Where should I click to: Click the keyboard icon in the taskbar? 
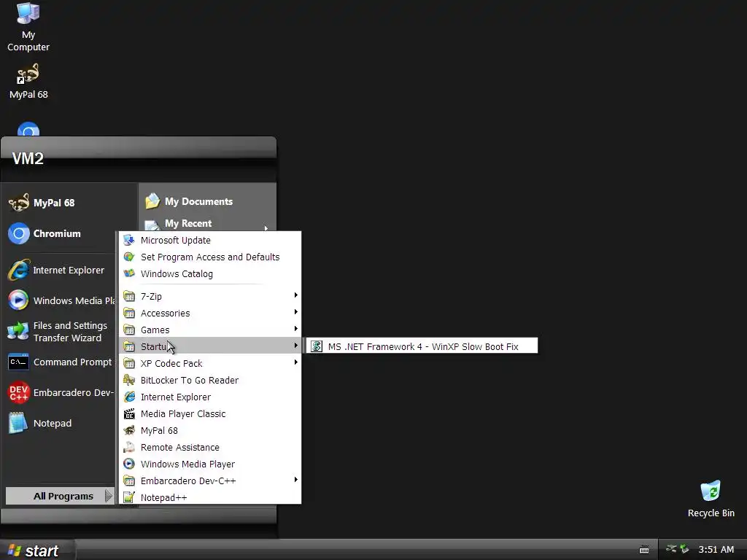click(x=644, y=550)
